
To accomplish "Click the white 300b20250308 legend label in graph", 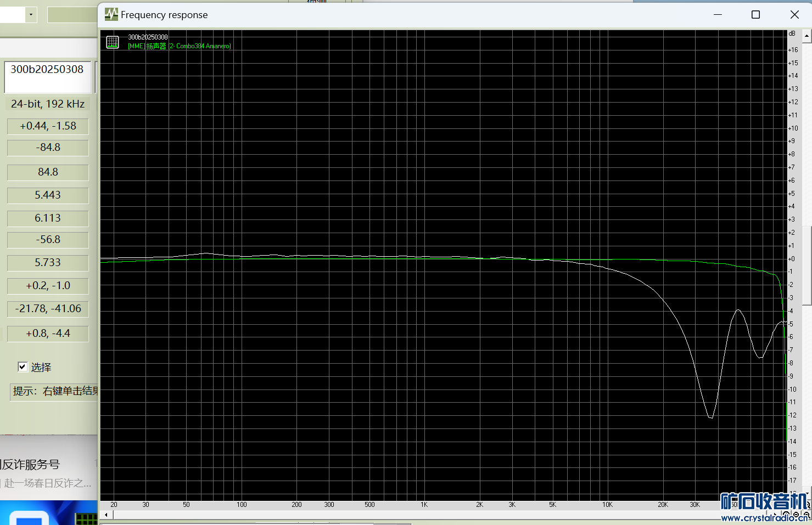I will point(148,37).
